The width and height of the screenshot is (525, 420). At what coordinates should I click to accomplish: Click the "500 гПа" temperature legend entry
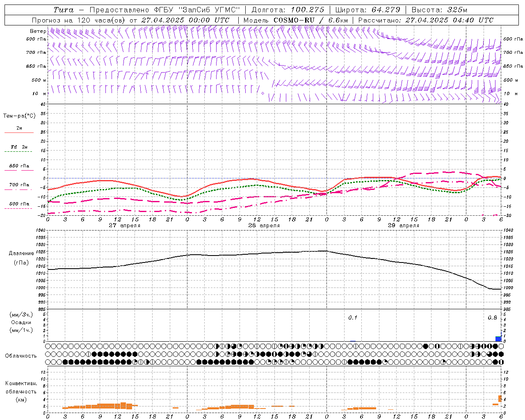pyautogui.click(x=19, y=204)
